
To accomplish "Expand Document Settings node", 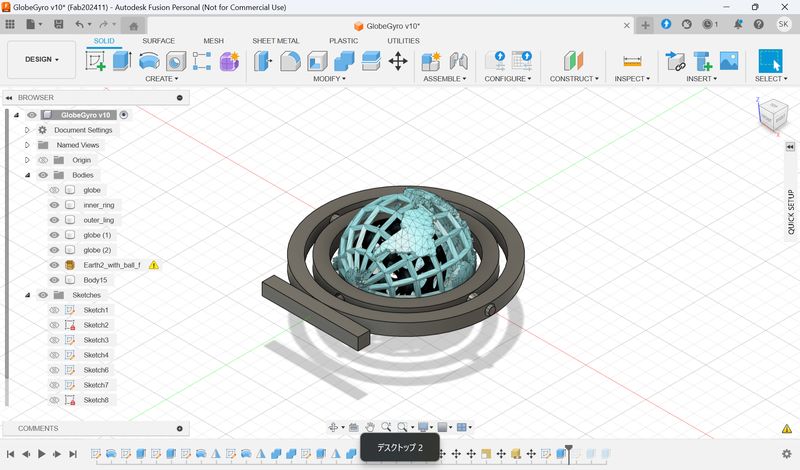I will 28,130.
